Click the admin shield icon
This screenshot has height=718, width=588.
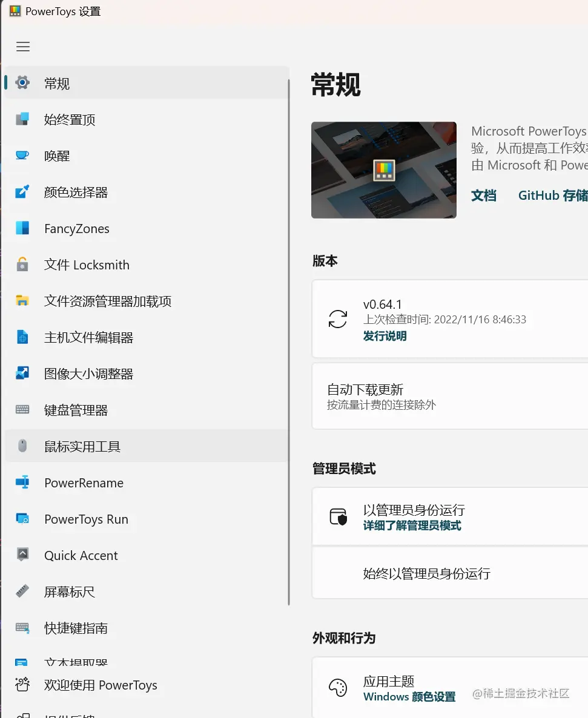(x=339, y=516)
